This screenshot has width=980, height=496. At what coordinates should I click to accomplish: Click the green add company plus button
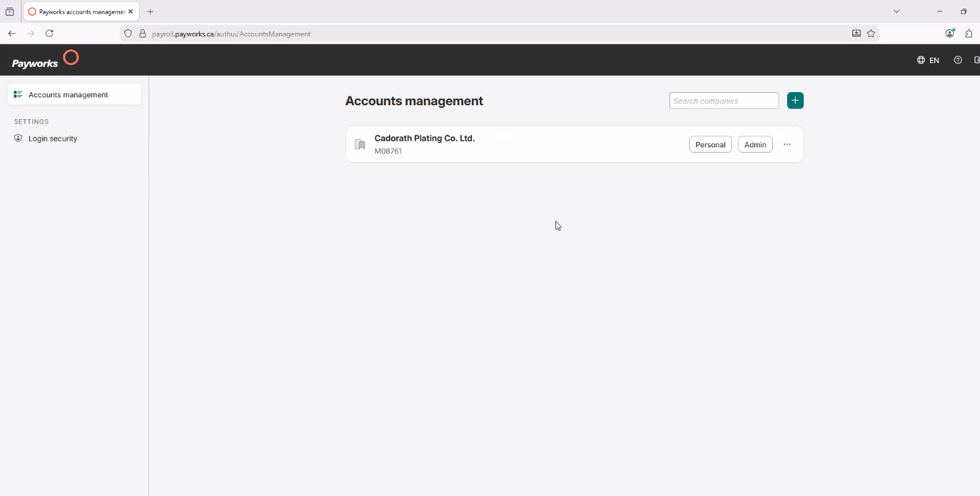795,101
